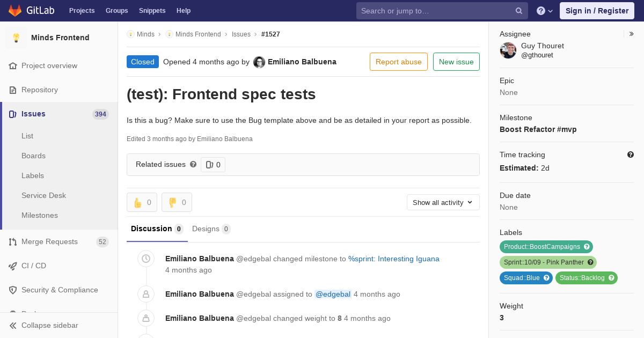The width and height of the screenshot is (644, 338).
Task: Open the %sprint: Interesting Iguana milestone link
Action: coord(393,259)
